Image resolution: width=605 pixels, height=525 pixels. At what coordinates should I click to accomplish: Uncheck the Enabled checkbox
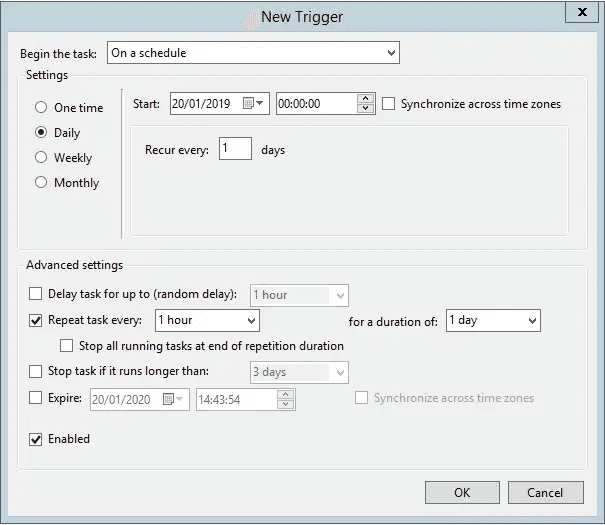[35, 439]
